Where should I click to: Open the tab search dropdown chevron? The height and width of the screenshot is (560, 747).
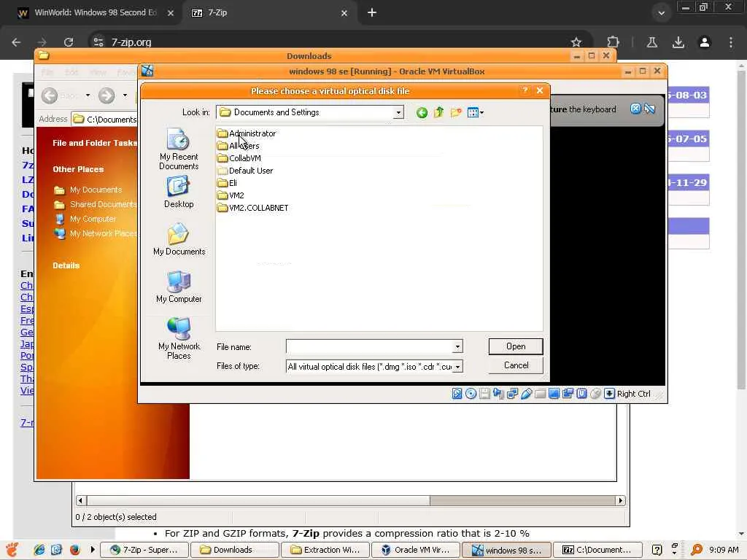click(661, 13)
